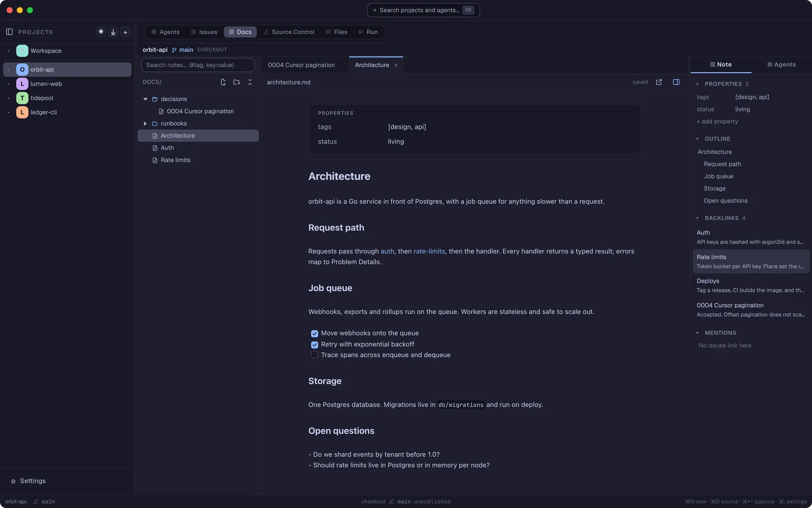Click the orbit-api project avatar
The width and height of the screenshot is (812, 508).
[22, 69]
